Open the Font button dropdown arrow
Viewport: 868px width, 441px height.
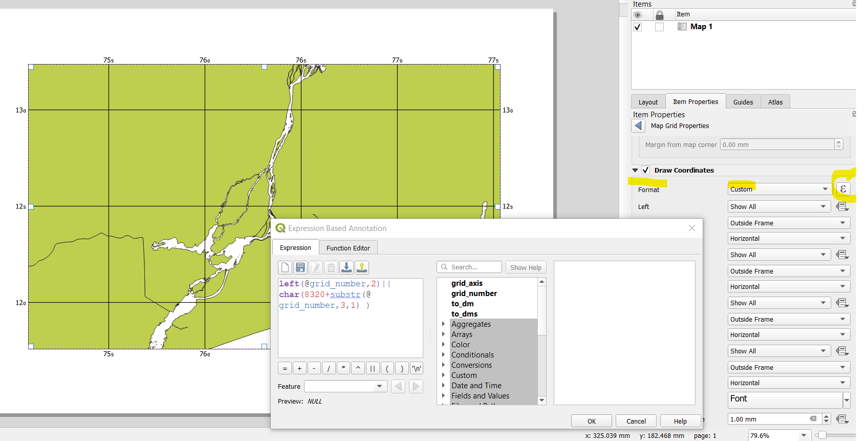(847, 400)
